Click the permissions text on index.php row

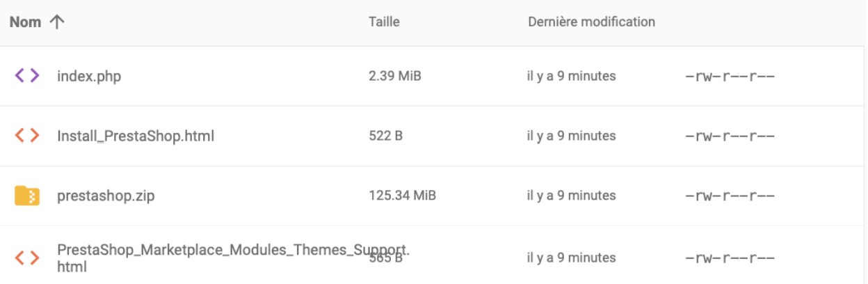click(x=730, y=77)
